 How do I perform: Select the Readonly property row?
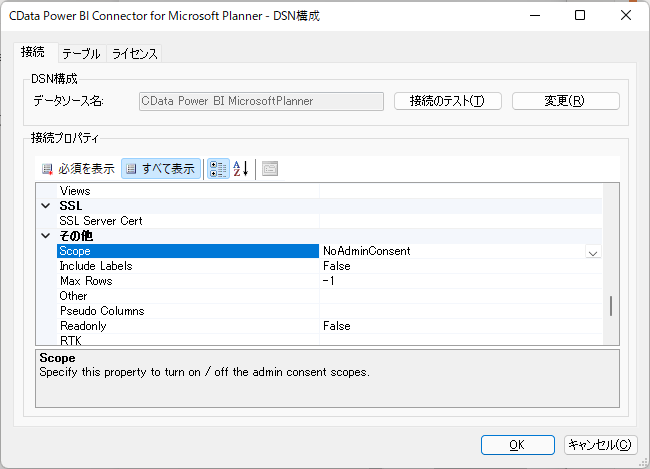[329, 326]
